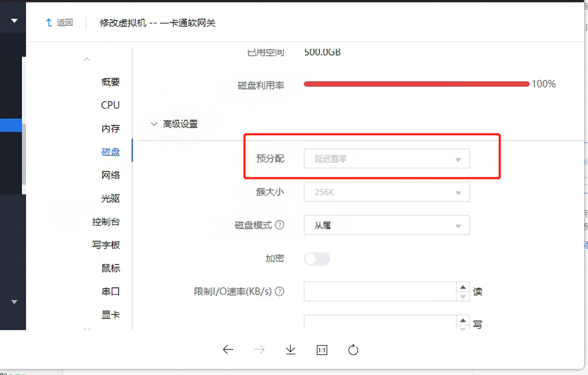Click the I/O write rate (写) input field
Screen dimensions: 588x375
click(380, 323)
